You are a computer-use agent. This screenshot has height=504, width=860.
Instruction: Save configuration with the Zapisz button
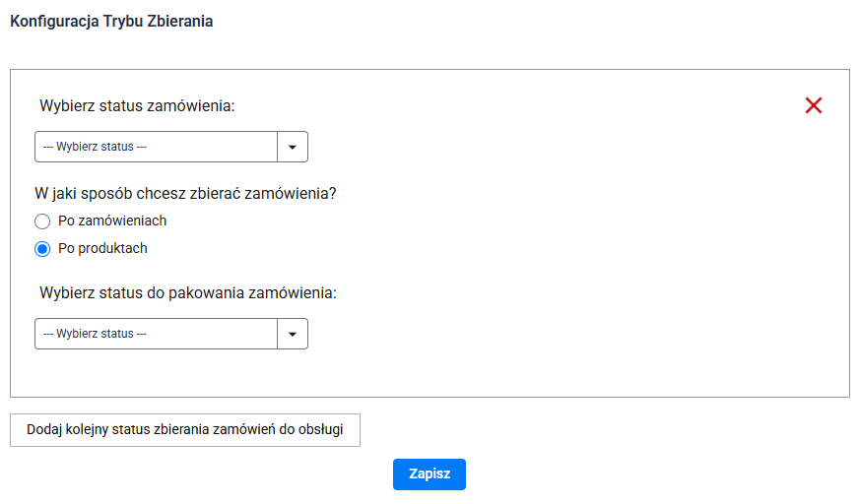(430, 474)
